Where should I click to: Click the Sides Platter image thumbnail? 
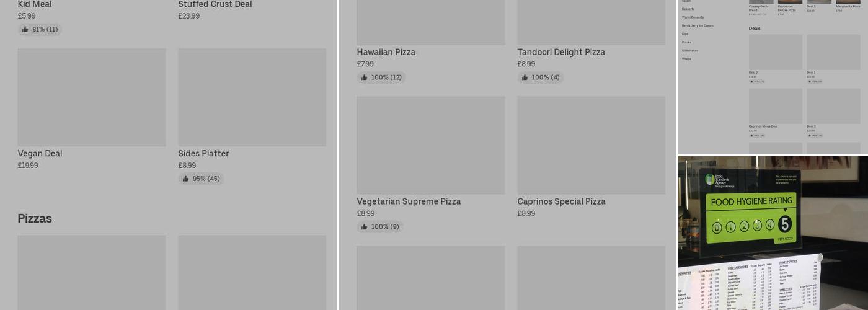coord(252,97)
